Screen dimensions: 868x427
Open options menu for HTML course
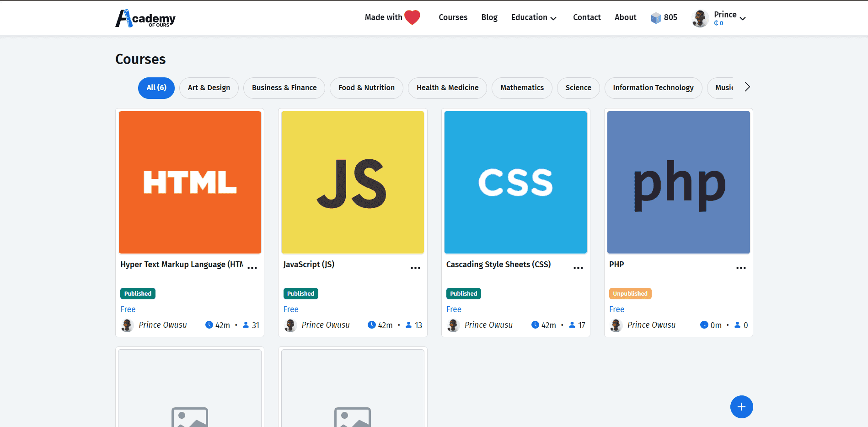252,268
